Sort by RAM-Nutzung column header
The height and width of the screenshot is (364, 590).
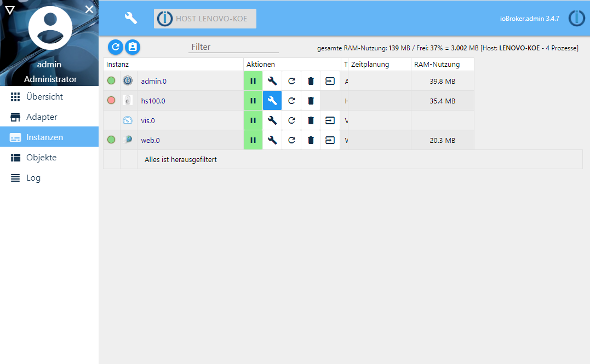[x=437, y=65]
